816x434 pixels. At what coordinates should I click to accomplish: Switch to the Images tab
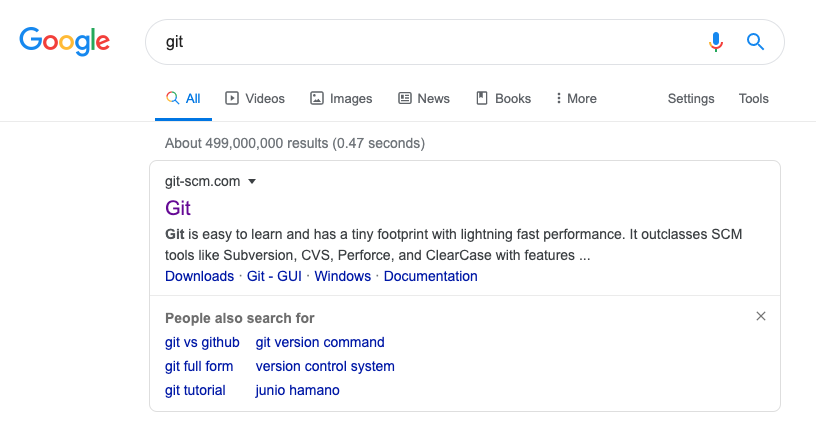(x=341, y=98)
